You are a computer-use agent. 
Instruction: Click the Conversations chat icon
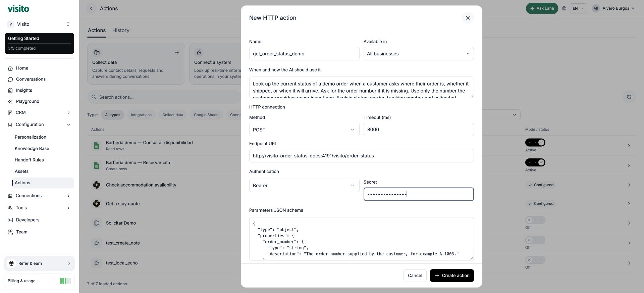[10, 79]
